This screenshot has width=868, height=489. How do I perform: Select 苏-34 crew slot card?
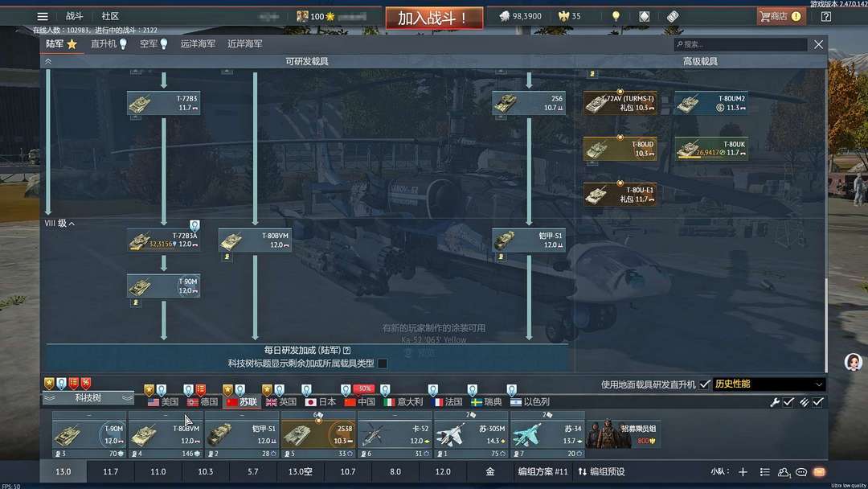(547, 435)
